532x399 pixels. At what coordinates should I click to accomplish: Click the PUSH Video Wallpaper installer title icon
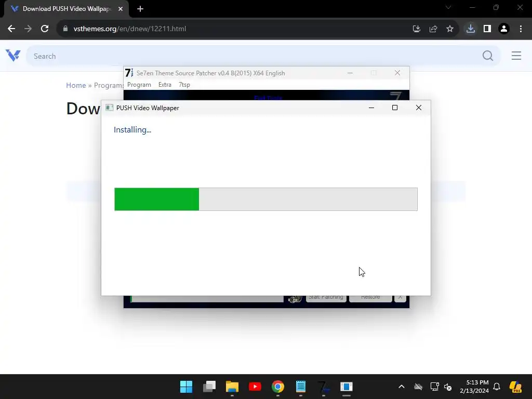[109, 108]
